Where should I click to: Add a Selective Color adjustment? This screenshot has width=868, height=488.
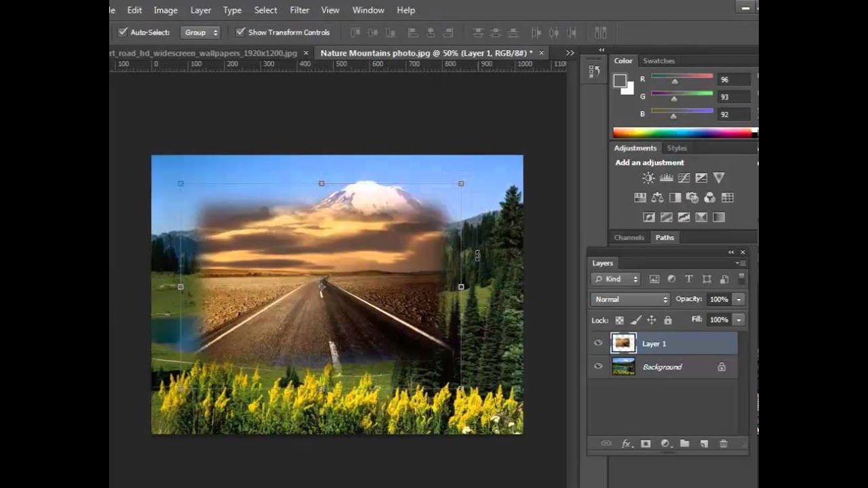pyautogui.click(x=701, y=217)
